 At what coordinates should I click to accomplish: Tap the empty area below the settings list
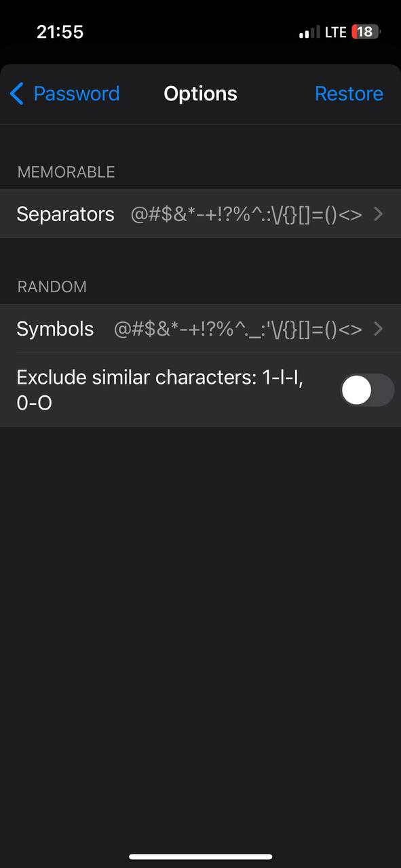(200, 631)
